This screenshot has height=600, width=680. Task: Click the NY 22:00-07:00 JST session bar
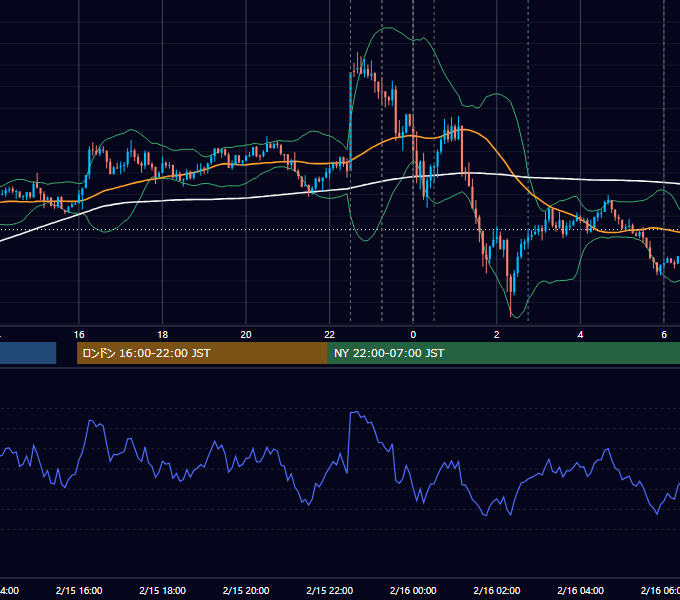(x=503, y=353)
